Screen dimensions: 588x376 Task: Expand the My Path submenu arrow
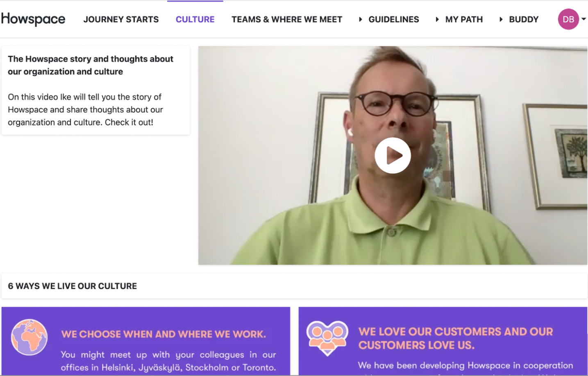[x=437, y=19]
